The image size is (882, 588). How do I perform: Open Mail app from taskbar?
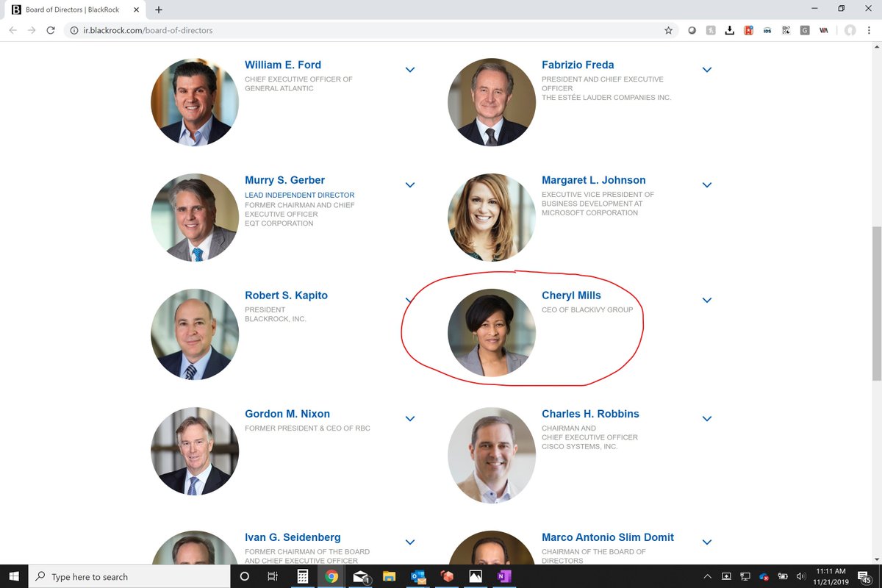point(361,576)
